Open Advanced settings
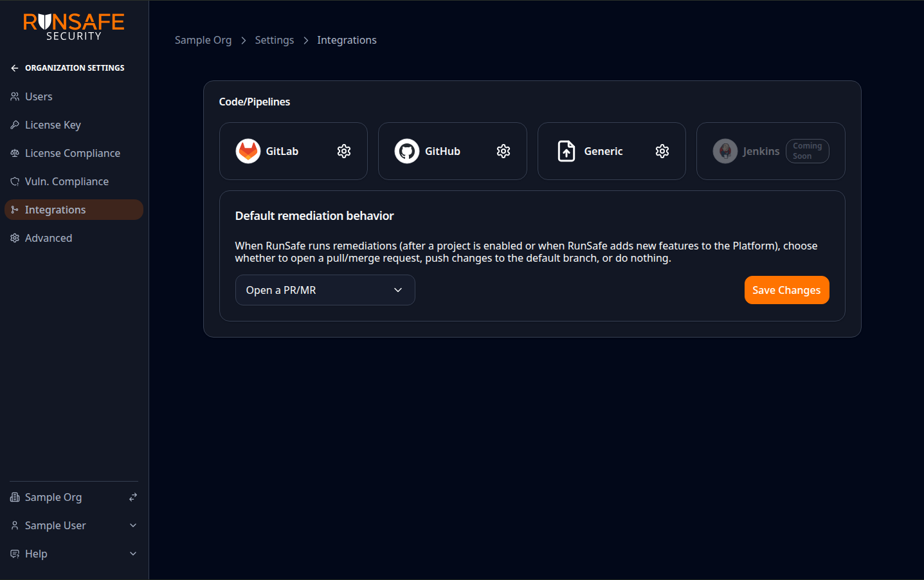Viewport: 924px width, 580px height. 74,238
